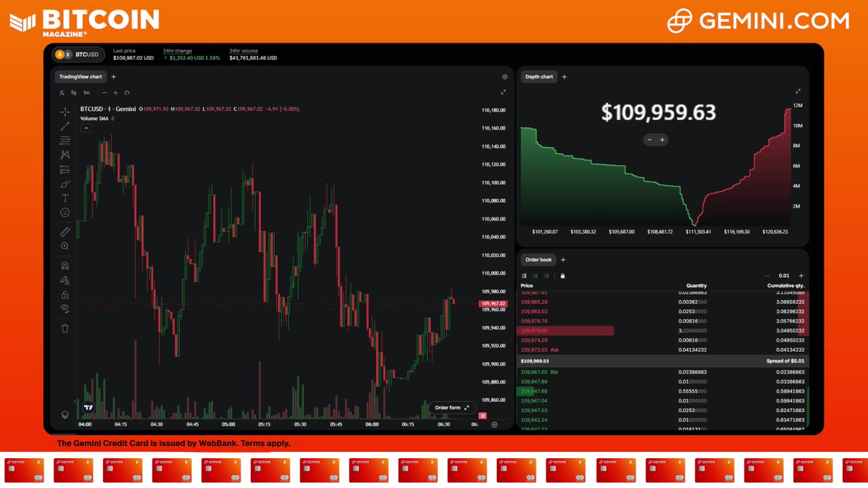868x488 pixels.
Task: Select the crosshair cursor tool
Action: (x=65, y=112)
